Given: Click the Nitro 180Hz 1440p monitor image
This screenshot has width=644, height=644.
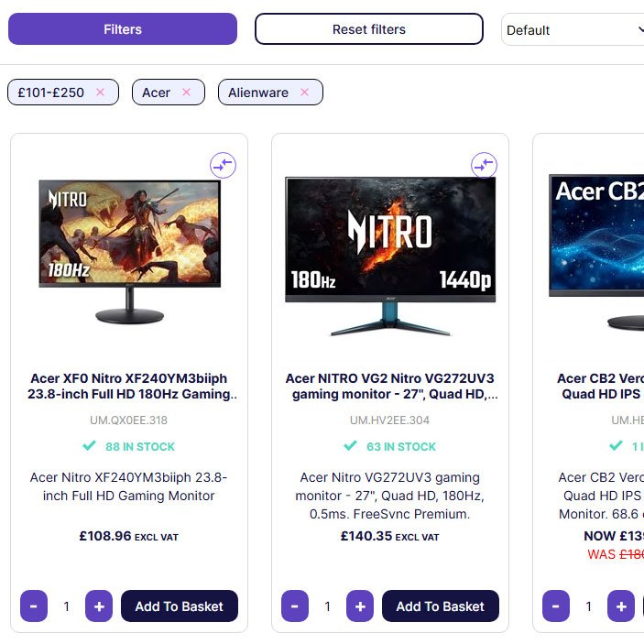Looking at the screenshot, I should (390, 257).
